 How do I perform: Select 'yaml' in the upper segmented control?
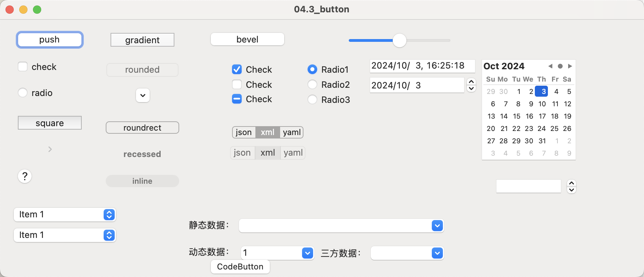292,132
